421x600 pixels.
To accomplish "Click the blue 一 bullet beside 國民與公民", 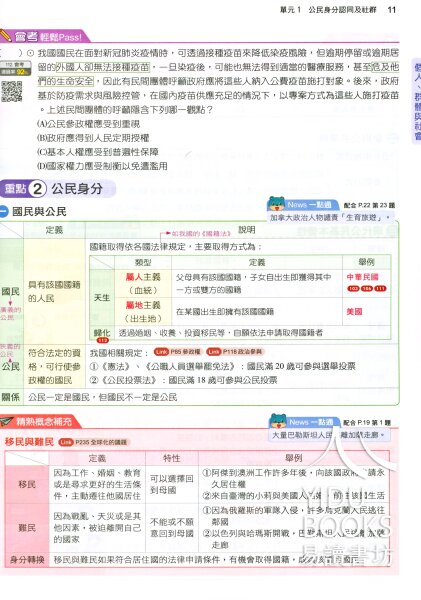I will click(x=3, y=212).
